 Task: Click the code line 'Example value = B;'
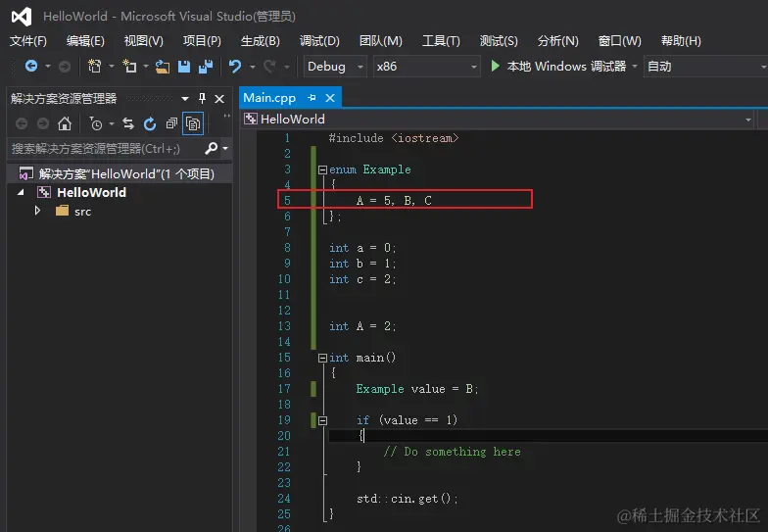click(417, 389)
